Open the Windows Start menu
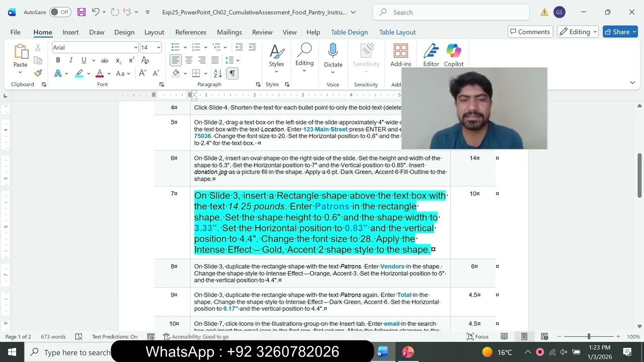The image size is (644, 362). click(12, 352)
